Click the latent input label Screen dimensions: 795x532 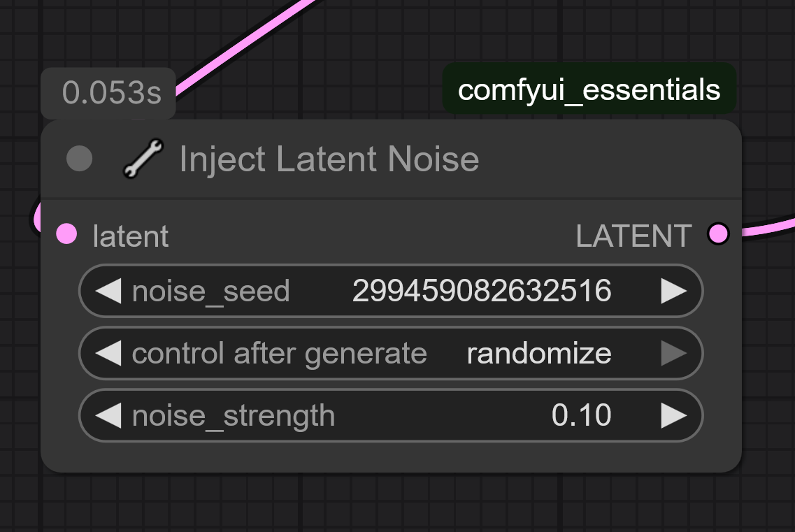(x=131, y=236)
